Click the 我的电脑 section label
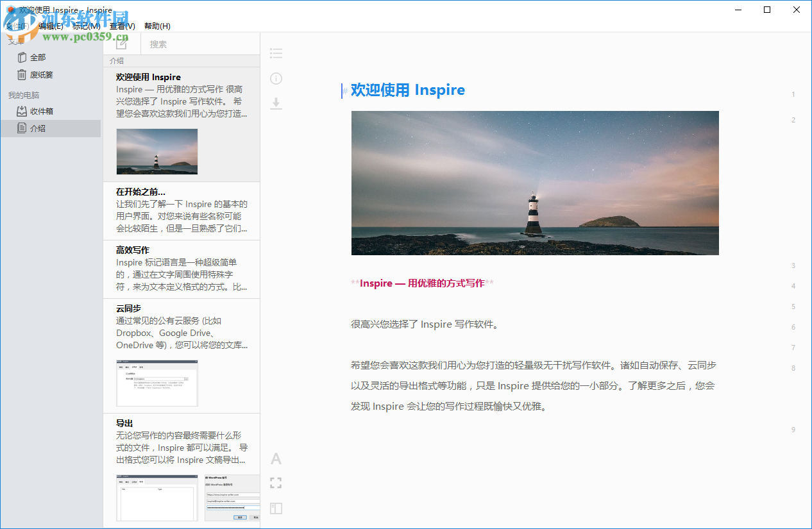Viewport: 812px width, 529px height. [24, 96]
